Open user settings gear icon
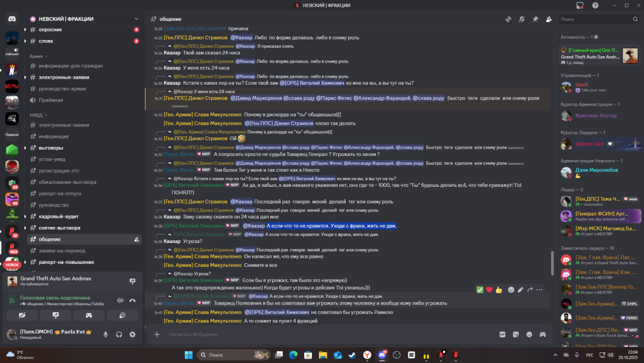 [x=132, y=335]
